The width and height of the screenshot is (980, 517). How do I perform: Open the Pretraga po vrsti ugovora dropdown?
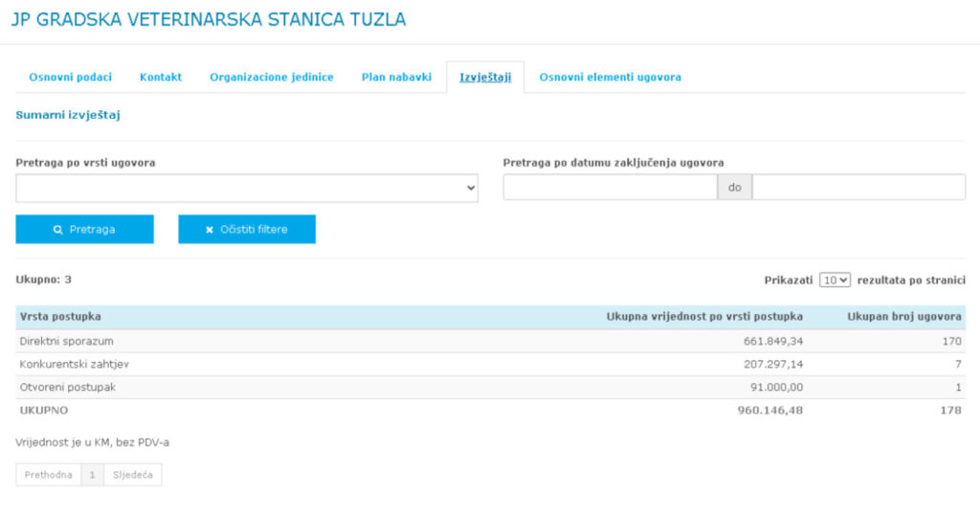pyautogui.click(x=247, y=188)
